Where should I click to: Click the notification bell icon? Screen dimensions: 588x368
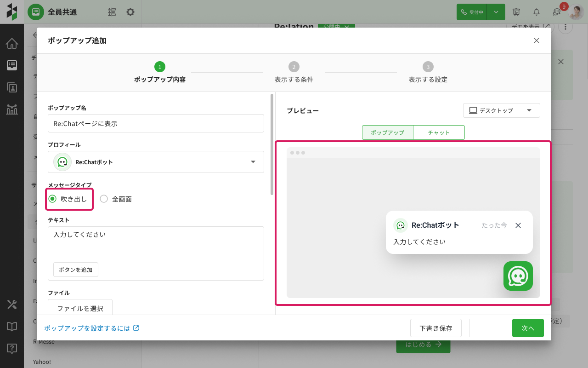(x=536, y=12)
